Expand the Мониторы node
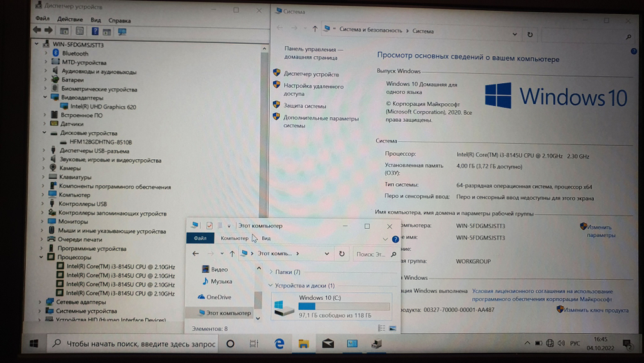Viewport: 644px width, 363px height. point(43,222)
